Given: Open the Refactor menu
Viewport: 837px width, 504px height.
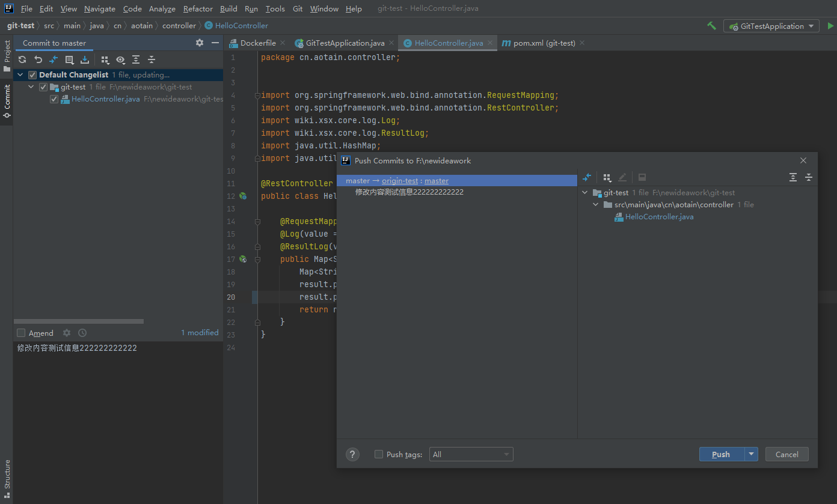Looking at the screenshot, I should pos(198,8).
